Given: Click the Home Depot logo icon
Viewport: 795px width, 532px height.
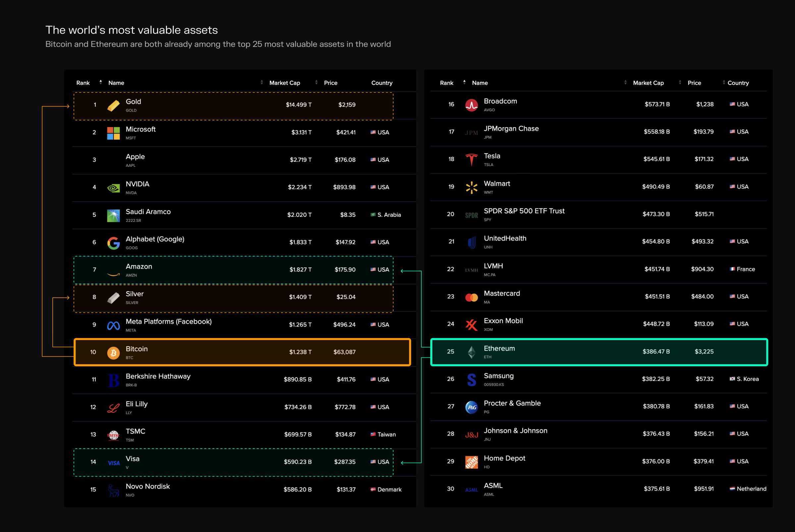Looking at the screenshot, I should 471,462.
